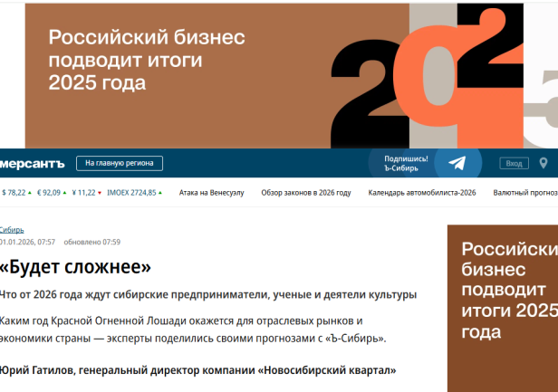The height and width of the screenshot is (392, 558).
Task: Click the «Сибирь» breadcrumb link
Action: pyautogui.click(x=12, y=230)
